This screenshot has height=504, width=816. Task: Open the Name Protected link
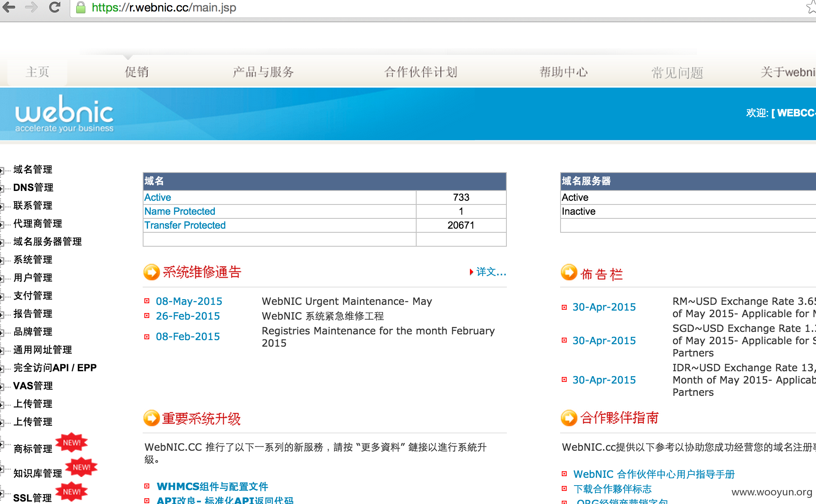(x=180, y=211)
